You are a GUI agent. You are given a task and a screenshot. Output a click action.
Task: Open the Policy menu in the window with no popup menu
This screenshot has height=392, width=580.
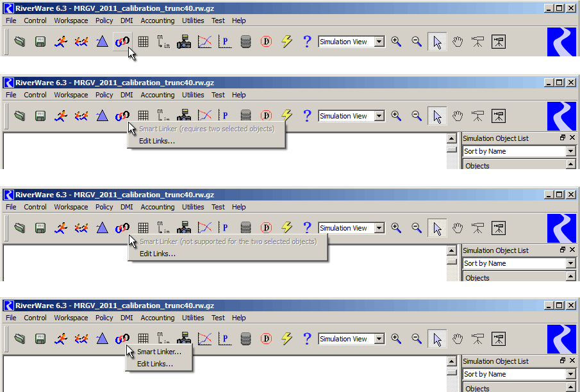104,20
